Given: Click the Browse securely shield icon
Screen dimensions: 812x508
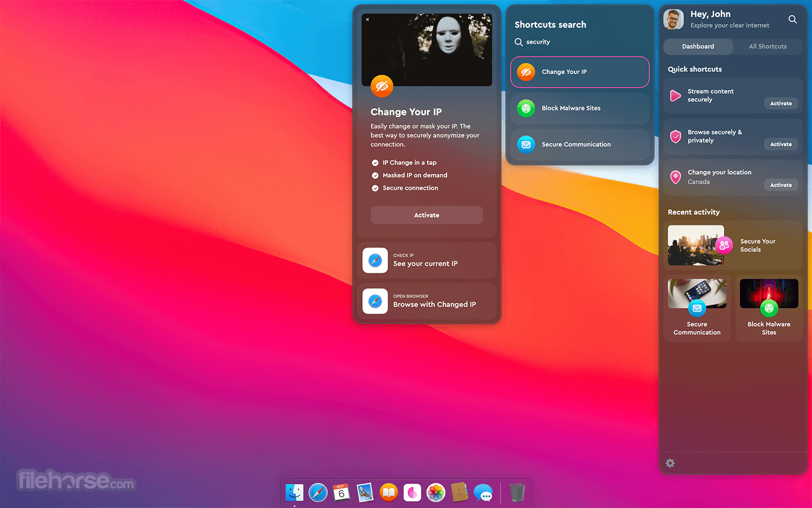Looking at the screenshot, I should coord(675,136).
